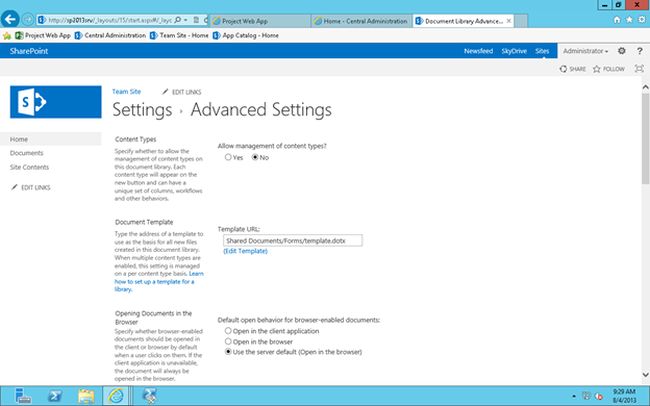650x406 pixels.
Task: Open SharePoint settings gear menu
Action: (x=621, y=51)
